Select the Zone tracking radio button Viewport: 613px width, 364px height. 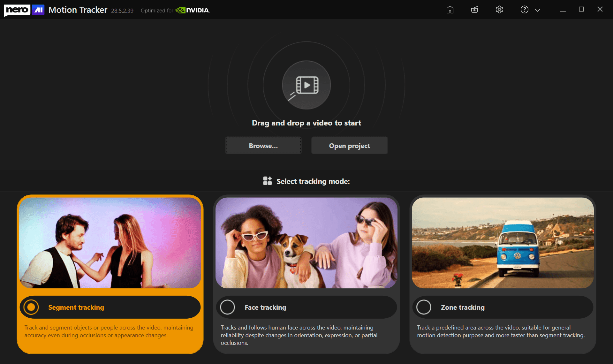(x=424, y=307)
